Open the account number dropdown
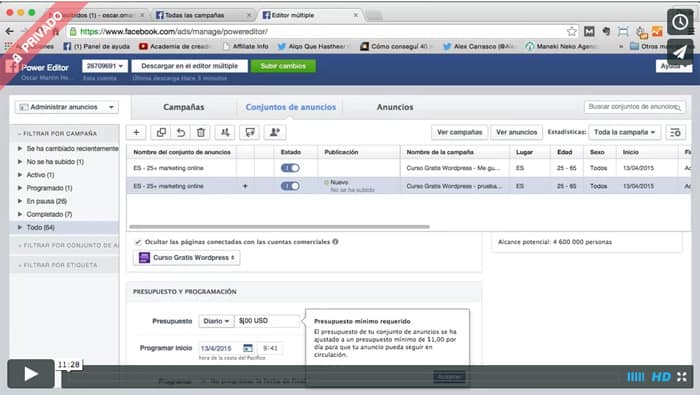 [105, 66]
